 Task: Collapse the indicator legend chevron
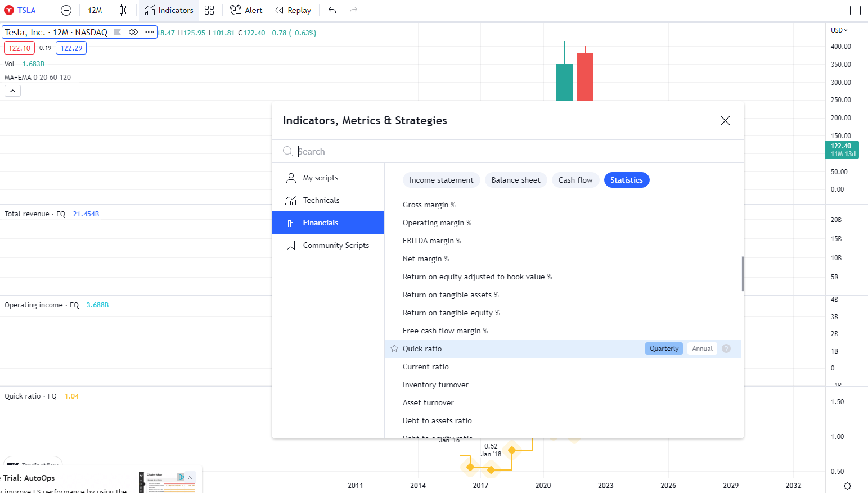pyautogui.click(x=12, y=91)
